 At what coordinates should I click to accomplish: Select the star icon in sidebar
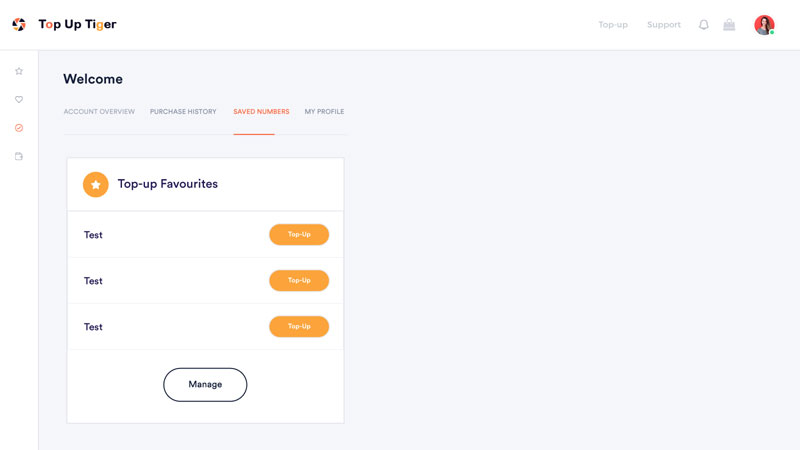pos(19,72)
